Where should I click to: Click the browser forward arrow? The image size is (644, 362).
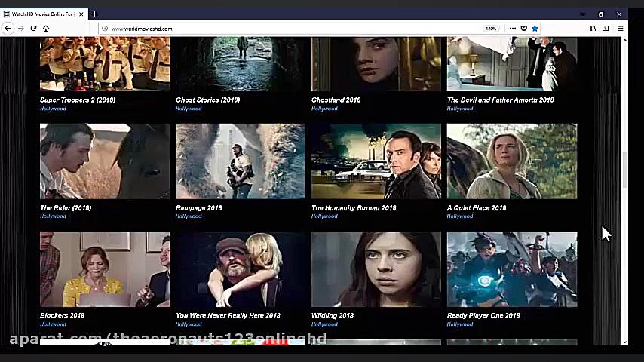pyautogui.click(x=21, y=29)
